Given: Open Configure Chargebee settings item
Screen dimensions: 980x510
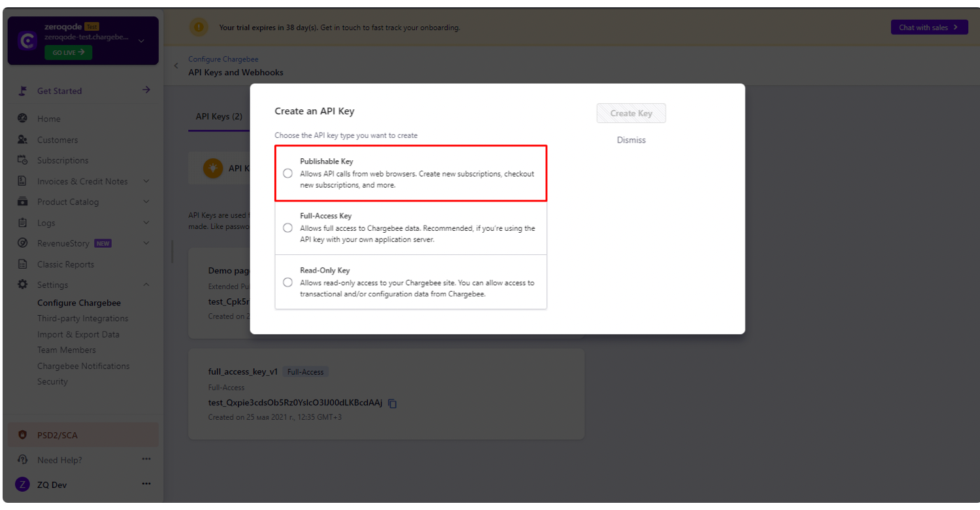Looking at the screenshot, I should [x=79, y=303].
